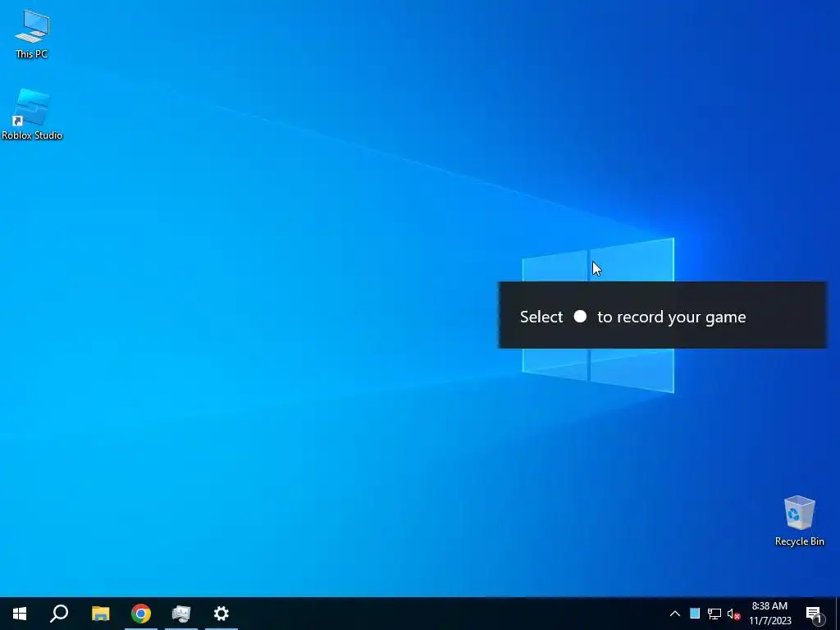Open File Explorer from taskbar

(100, 614)
